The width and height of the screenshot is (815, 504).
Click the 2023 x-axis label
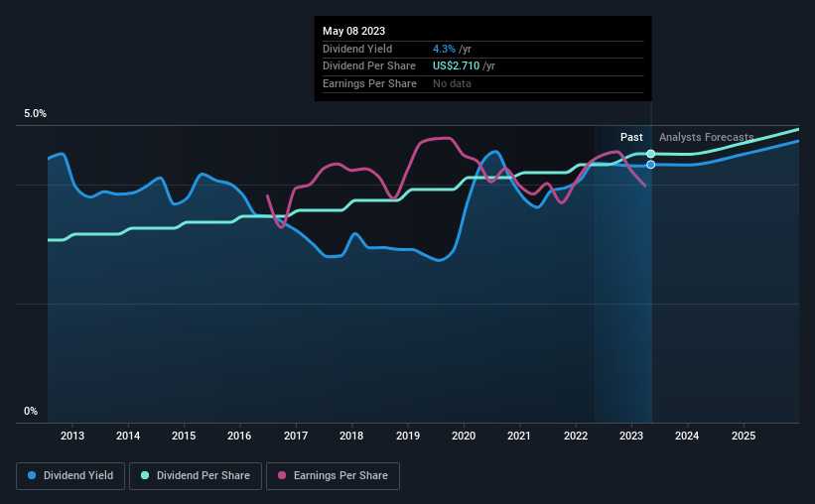[x=631, y=436]
